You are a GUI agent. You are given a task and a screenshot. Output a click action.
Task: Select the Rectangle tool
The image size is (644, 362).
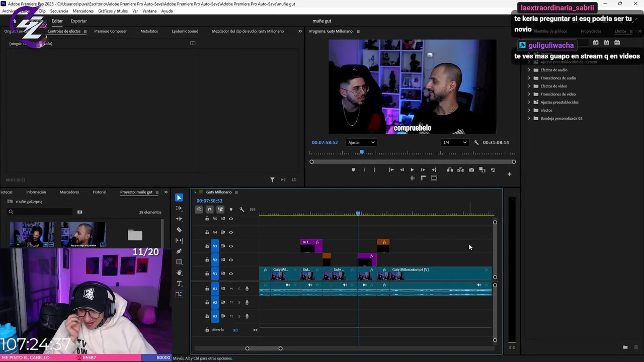point(179,262)
